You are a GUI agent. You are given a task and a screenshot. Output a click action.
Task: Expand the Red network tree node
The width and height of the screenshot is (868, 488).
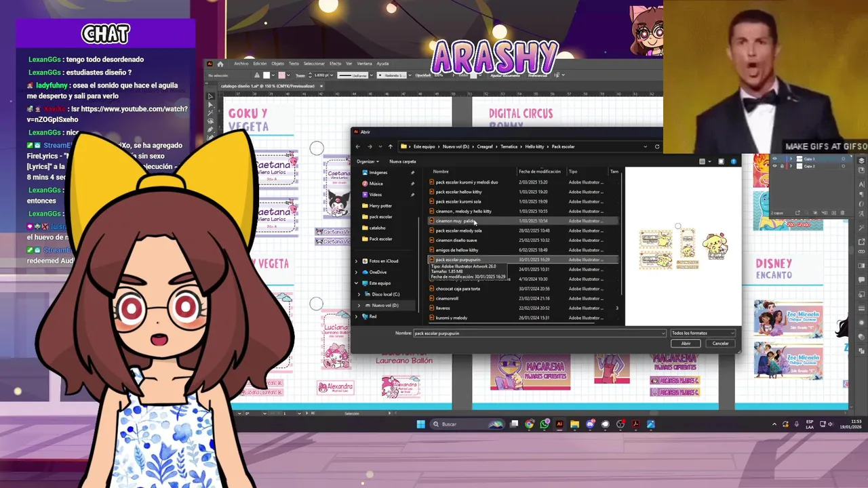[356, 317]
